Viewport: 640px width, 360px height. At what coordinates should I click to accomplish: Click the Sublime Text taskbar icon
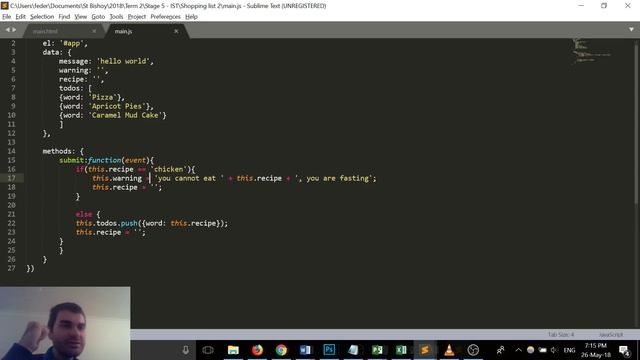425,350
